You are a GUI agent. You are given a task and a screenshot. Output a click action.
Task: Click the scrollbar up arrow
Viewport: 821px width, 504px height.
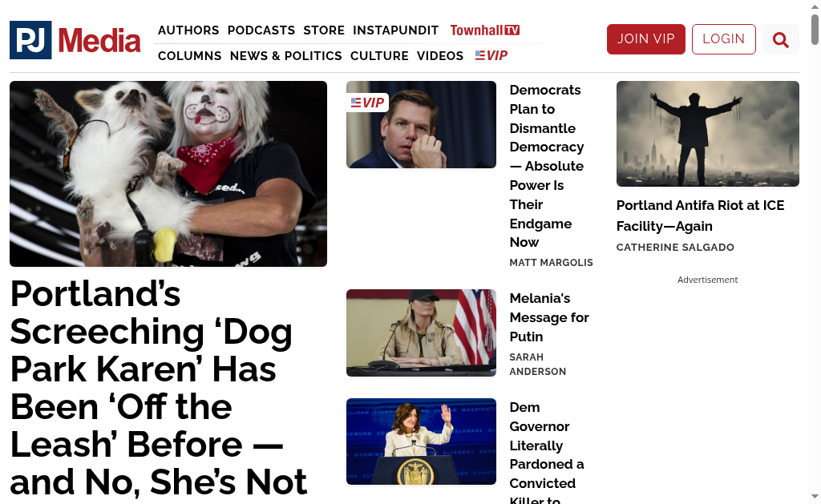[815, 6]
